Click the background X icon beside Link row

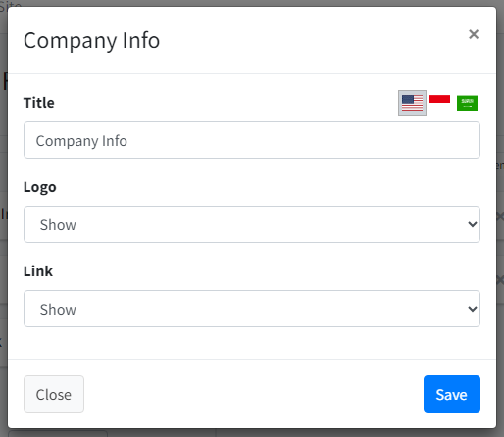[500, 280]
